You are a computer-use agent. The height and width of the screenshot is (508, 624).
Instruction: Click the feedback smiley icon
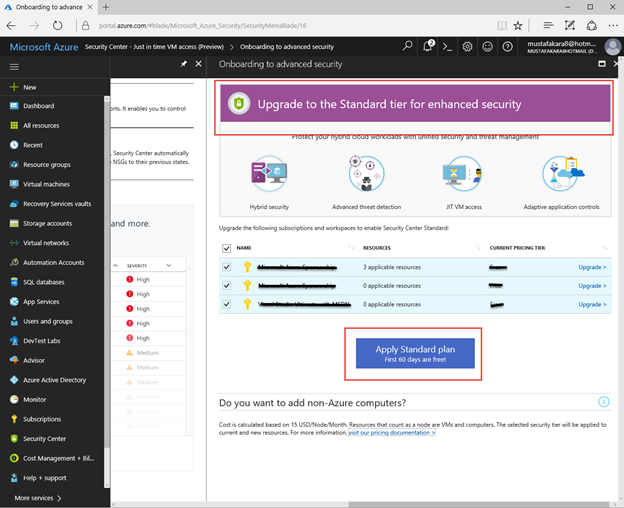[x=487, y=47]
